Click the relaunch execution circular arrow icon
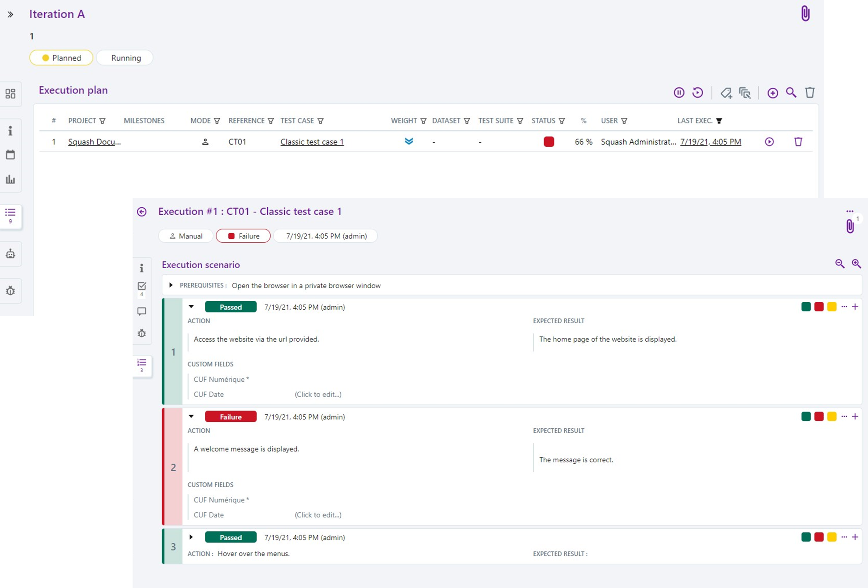Screen dimensions: 868x588 coord(697,93)
